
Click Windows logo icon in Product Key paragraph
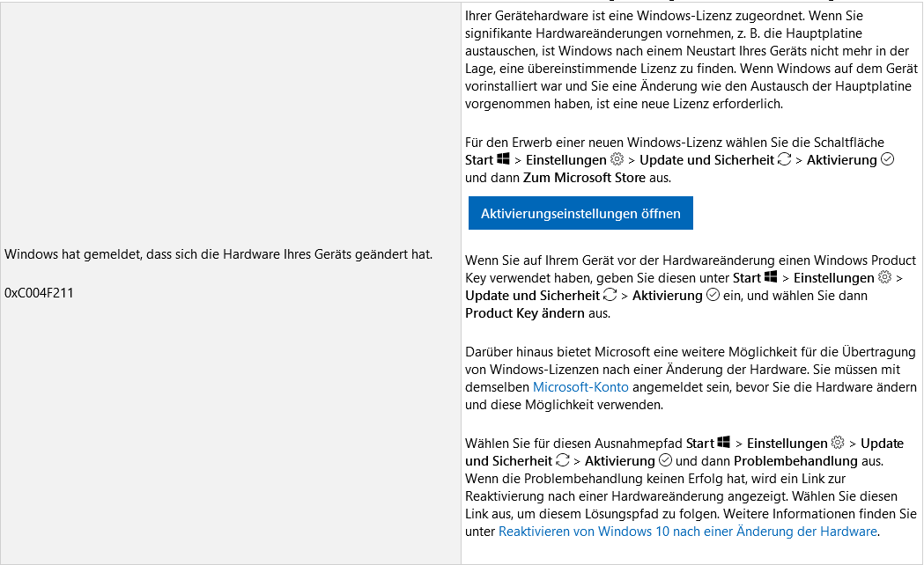(771, 276)
